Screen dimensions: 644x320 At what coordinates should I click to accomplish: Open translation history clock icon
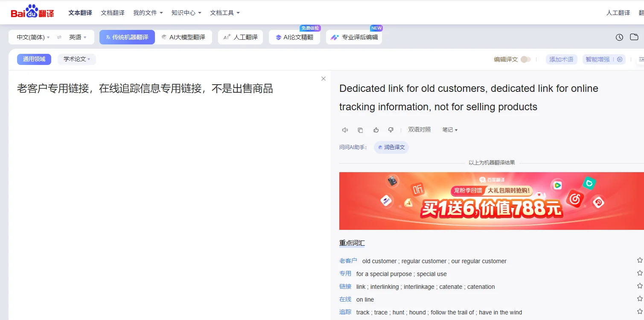coord(619,37)
